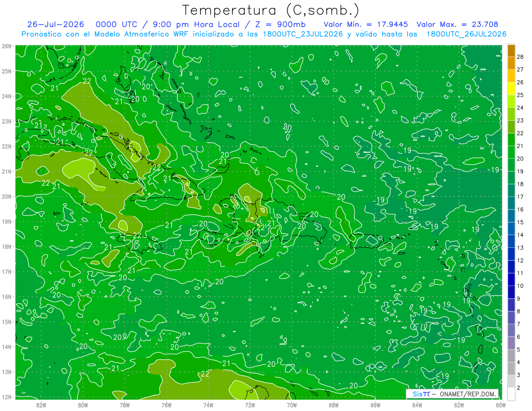Click the "66W" longitude axis label

click(x=375, y=405)
